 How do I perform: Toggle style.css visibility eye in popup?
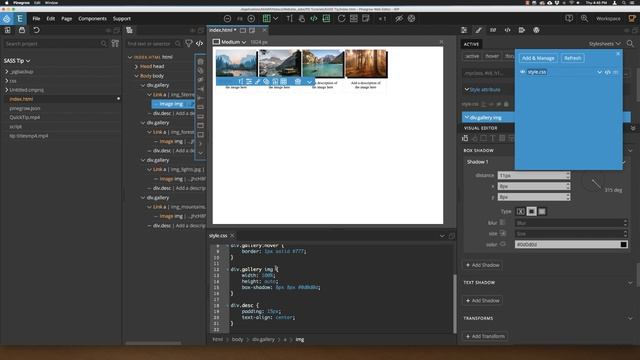point(522,72)
